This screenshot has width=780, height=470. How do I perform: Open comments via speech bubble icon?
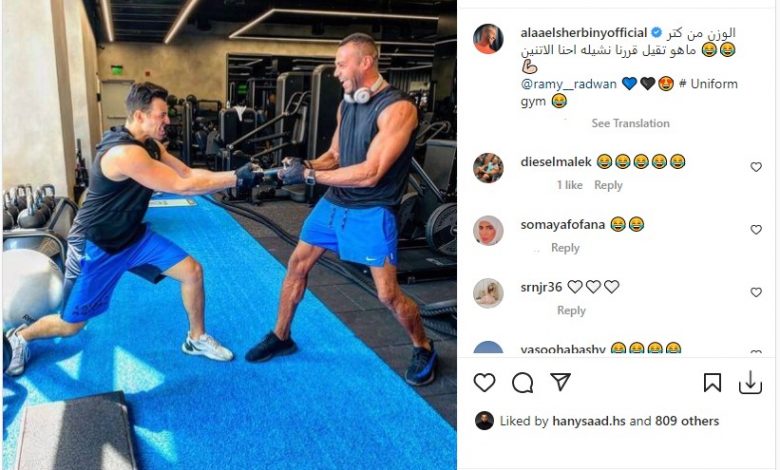coord(522,382)
